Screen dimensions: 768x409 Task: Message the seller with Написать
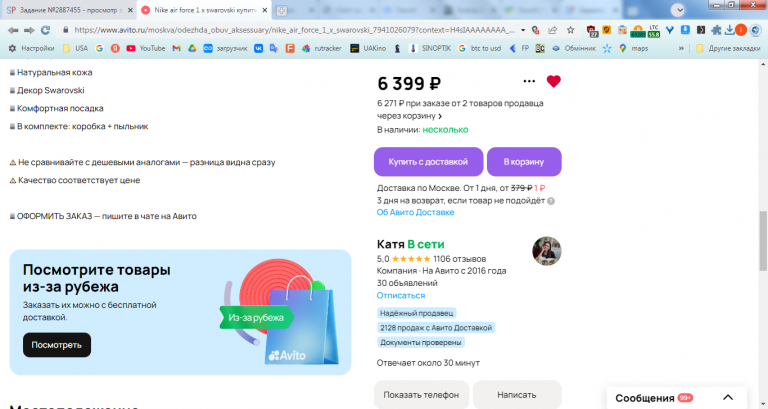tap(517, 395)
